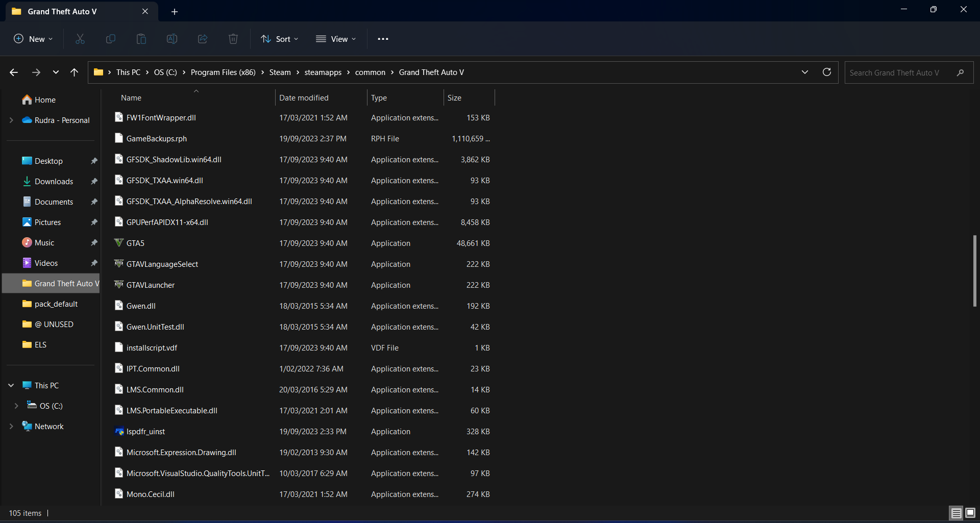Add a new File Explorer tab
This screenshot has height=523, width=980.
175,11
